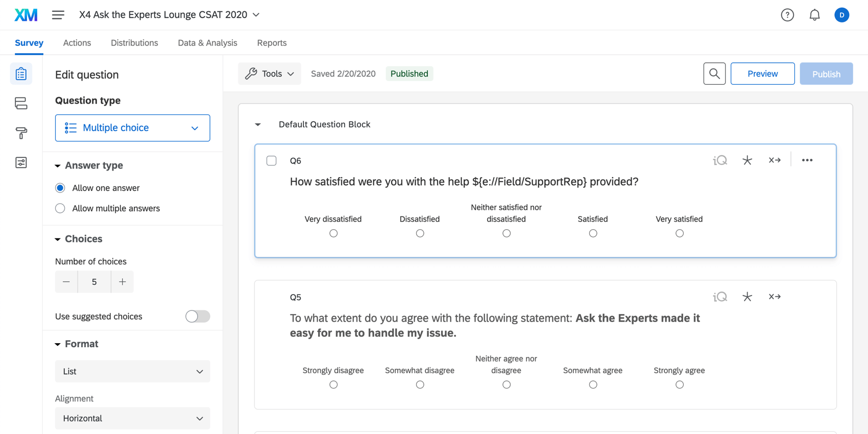Open the Tools menu button
Image resolution: width=868 pixels, height=434 pixels.
pos(270,74)
